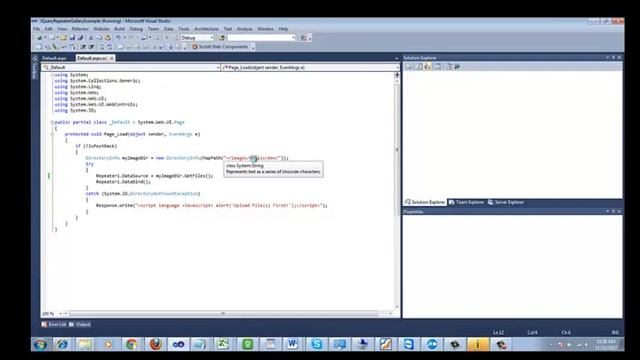Open the Find search combo box
Image resolution: width=640 pixels, height=360 pixels.
tap(261, 38)
